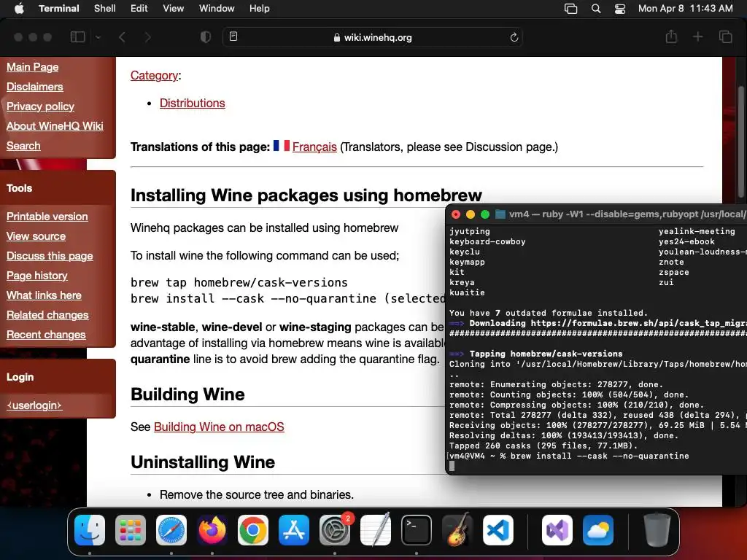
Task: Open Visual Studio Code from Dock
Action: 498,530
